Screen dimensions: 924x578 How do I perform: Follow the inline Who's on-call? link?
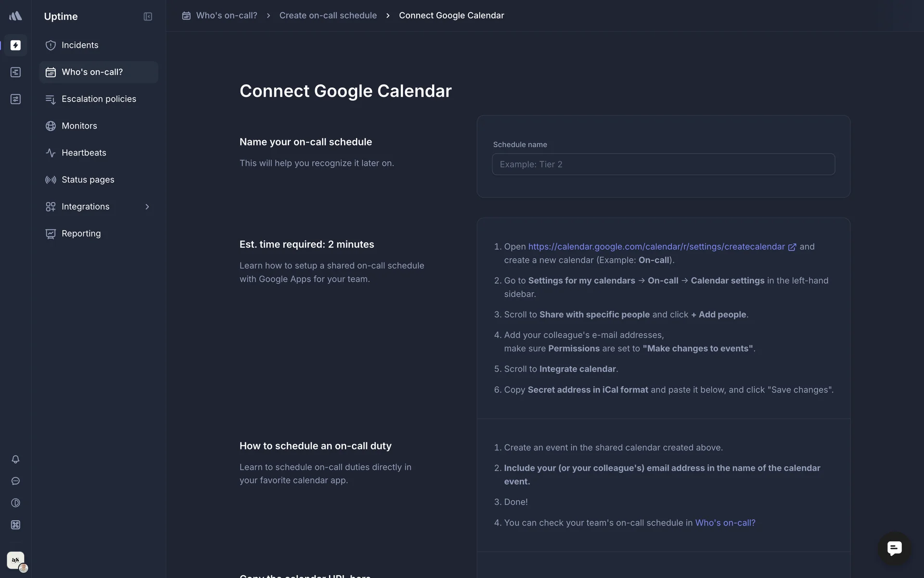click(725, 523)
